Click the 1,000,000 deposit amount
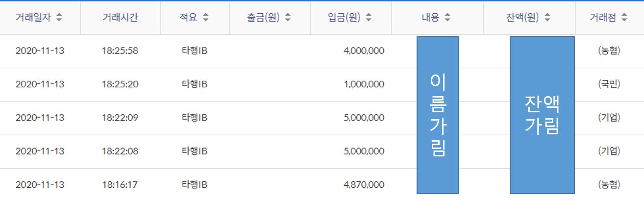The height and width of the screenshot is (201, 644). click(364, 84)
